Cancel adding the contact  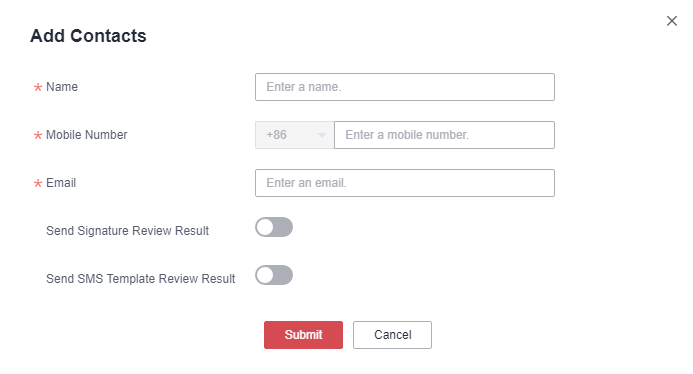(x=392, y=335)
